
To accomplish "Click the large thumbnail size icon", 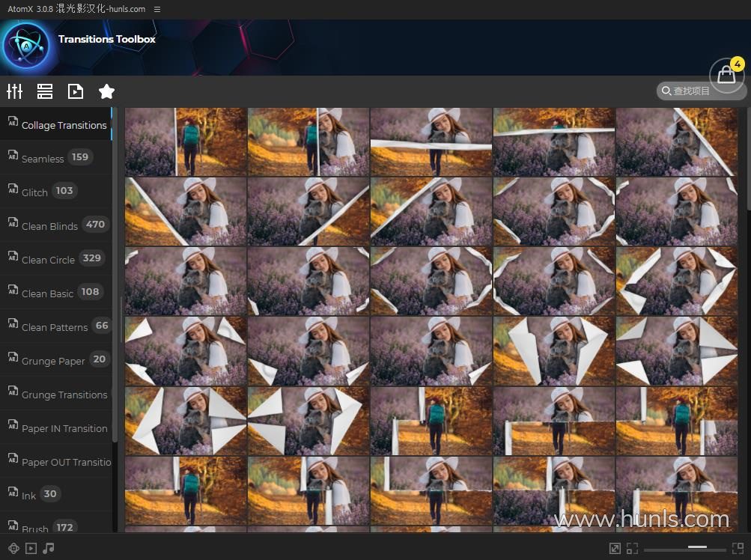I will pyautogui.click(x=738, y=549).
